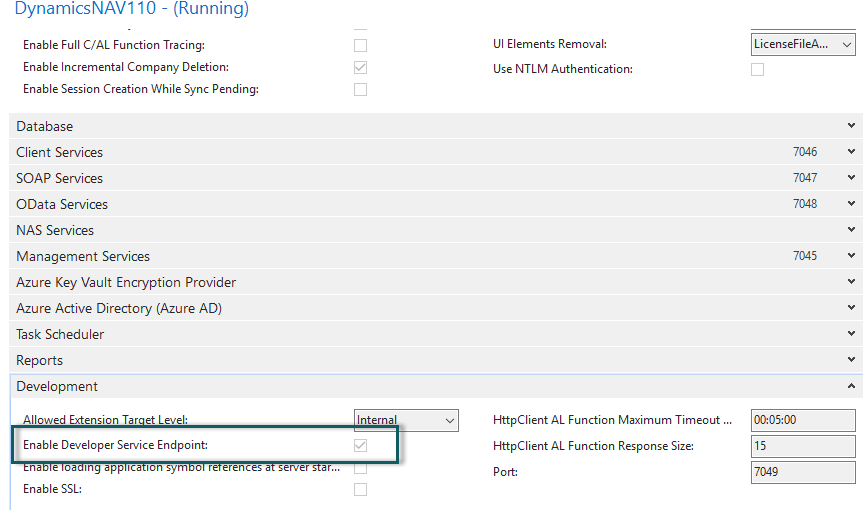This screenshot has width=863, height=510.
Task: Toggle Enable Full C/AL Function Tracing checkbox
Action: [360, 46]
